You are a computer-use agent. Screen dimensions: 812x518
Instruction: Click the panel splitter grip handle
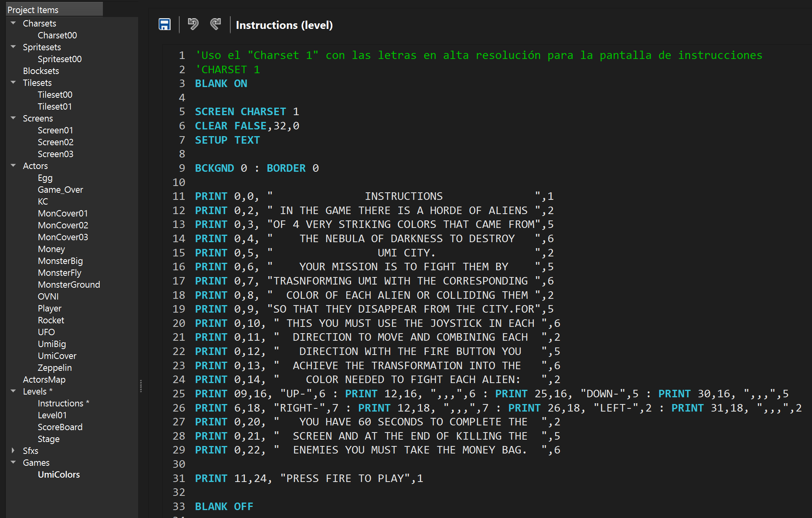click(x=141, y=386)
